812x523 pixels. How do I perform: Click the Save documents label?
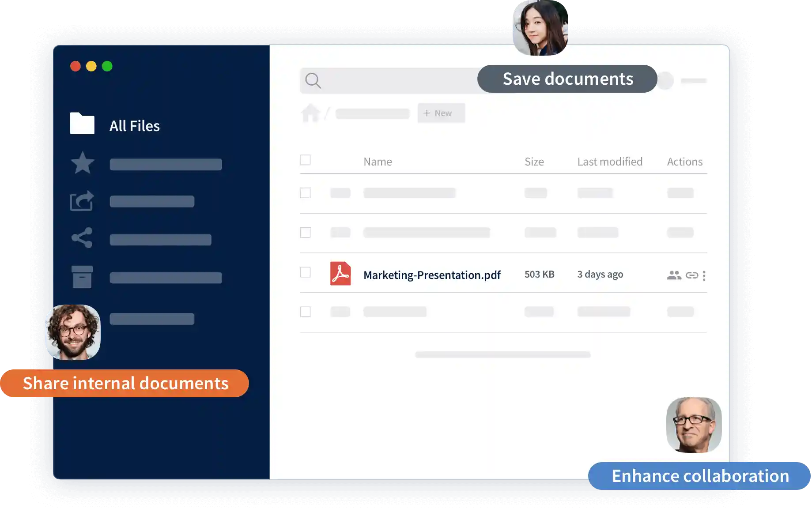click(x=567, y=79)
